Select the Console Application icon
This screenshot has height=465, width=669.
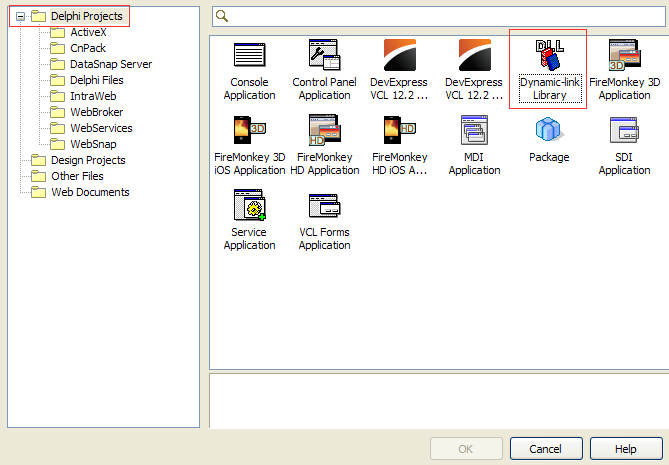pos(250,55)
